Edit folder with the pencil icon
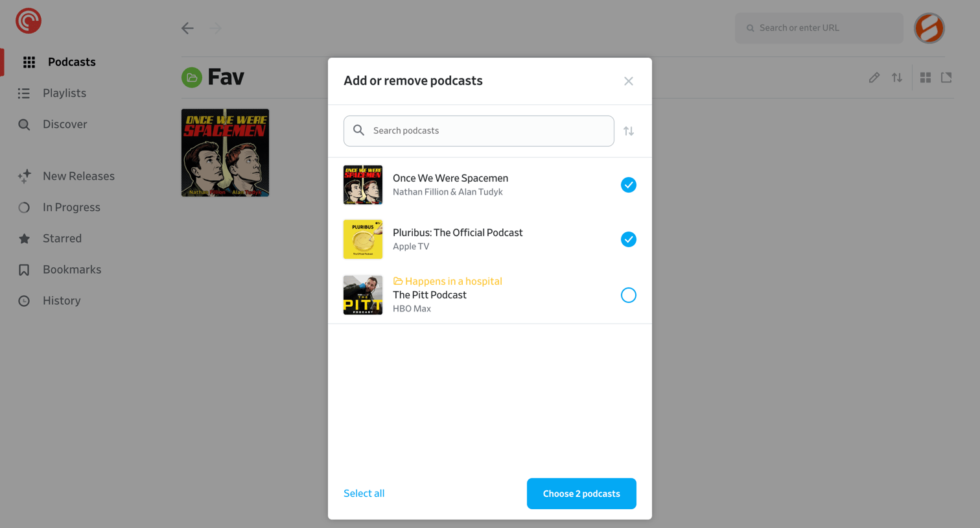 tap(874, 78)
